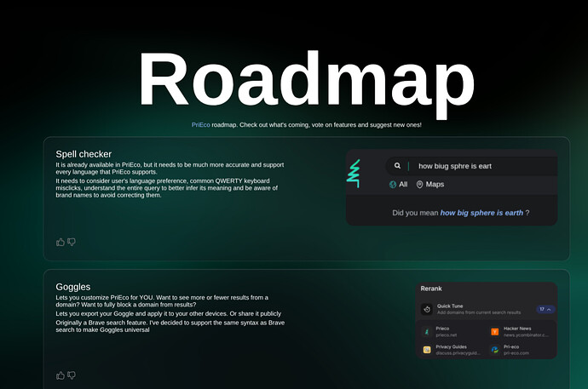
Task: Click the 'Privacy Guides' entry name
Action: click(x=451, y=346)
